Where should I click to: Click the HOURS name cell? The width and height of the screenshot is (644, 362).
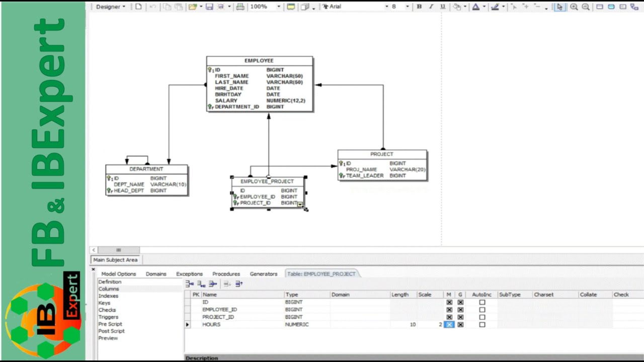pos(242,325)
